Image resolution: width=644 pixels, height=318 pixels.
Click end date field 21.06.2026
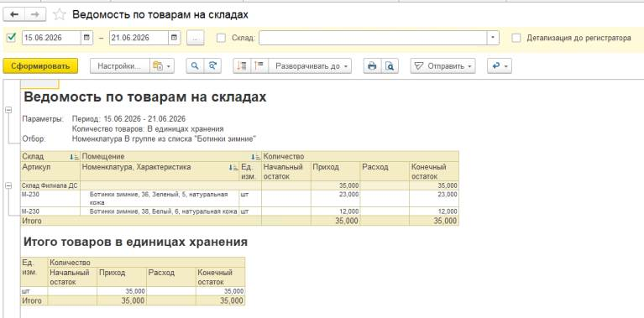139,38
